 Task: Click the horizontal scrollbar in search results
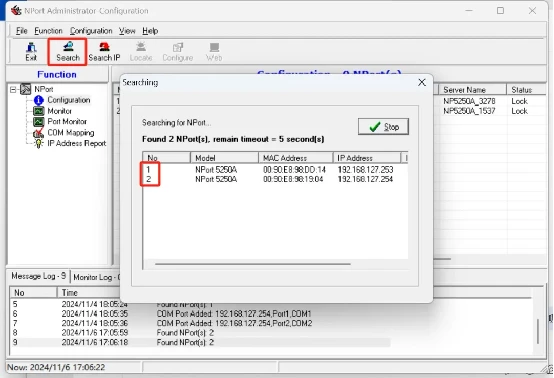point(253,264)
